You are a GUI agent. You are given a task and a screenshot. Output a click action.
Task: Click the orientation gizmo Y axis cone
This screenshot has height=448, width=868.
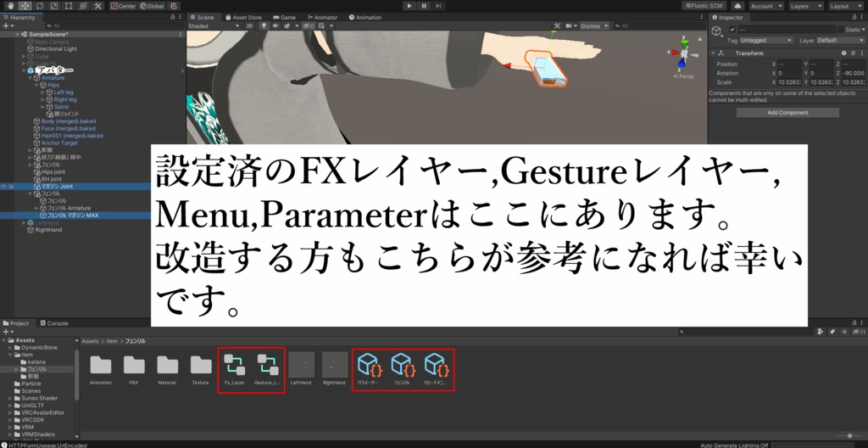pos(684,44)
